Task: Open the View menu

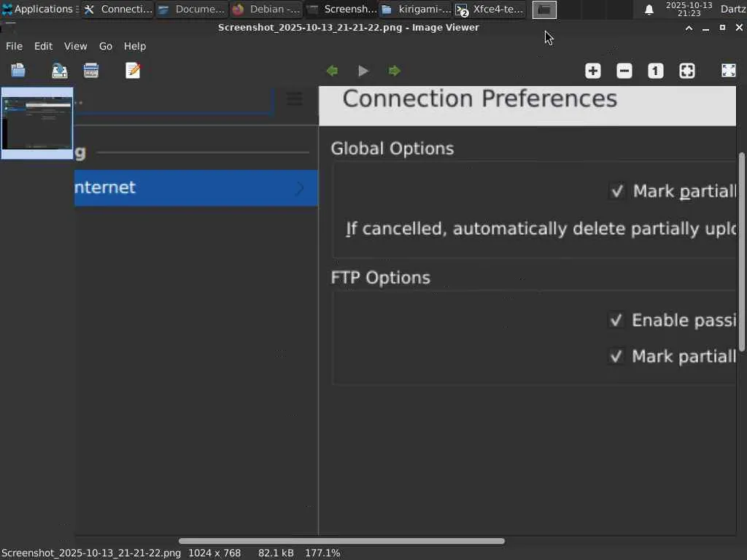Action: 75,46
